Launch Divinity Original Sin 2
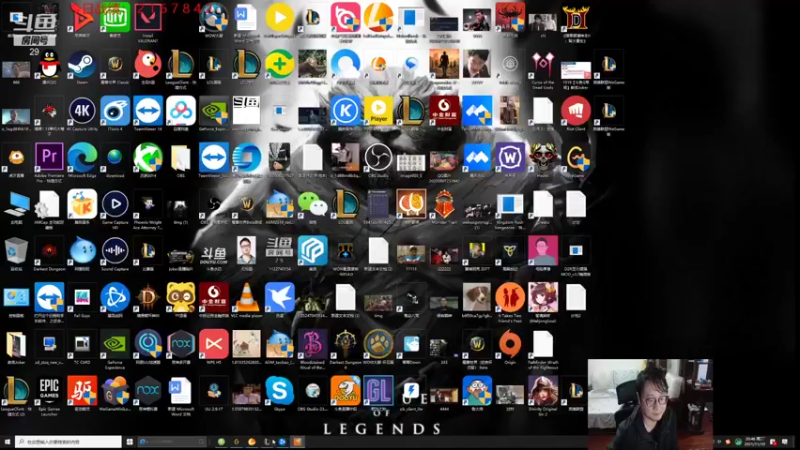 click(x=543, y=391)
